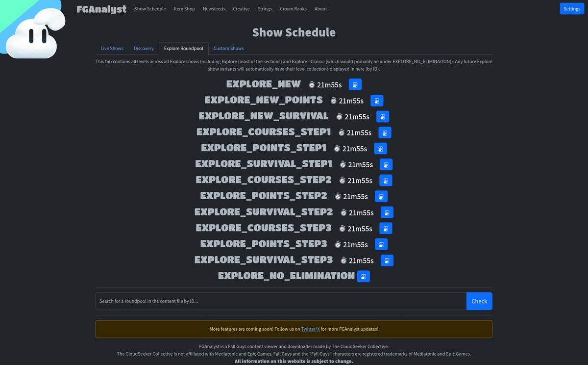Click the Check button

[x=479, y=301]
